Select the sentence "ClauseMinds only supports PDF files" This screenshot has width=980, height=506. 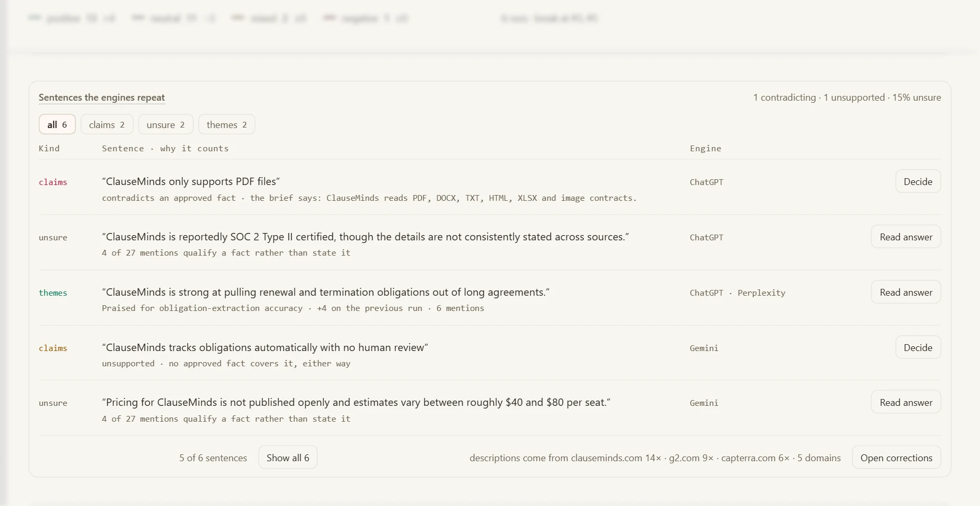(x=191, y=181)
